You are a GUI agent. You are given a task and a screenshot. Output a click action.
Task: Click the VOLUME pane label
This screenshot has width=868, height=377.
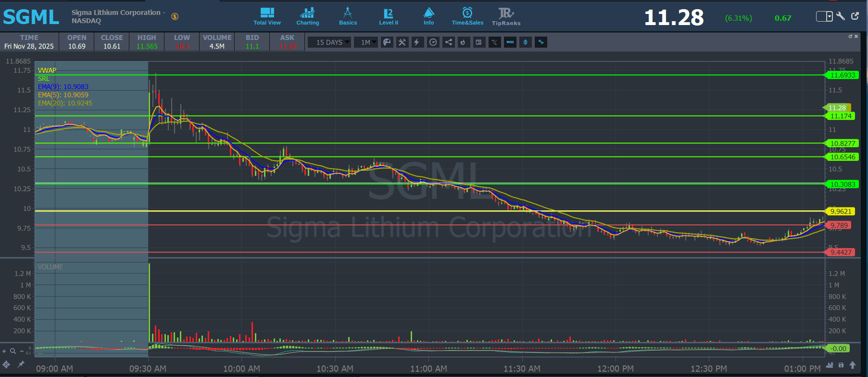coord(50,267)
